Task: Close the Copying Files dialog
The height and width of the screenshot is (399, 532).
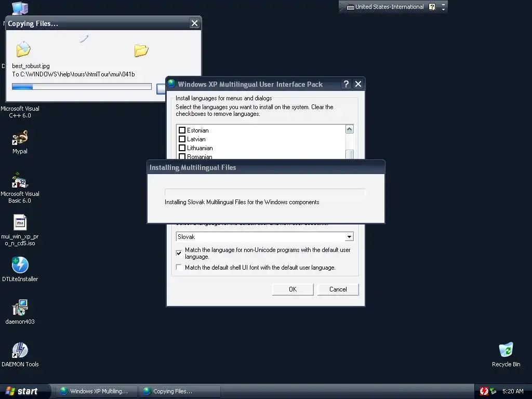Action: 194,23
